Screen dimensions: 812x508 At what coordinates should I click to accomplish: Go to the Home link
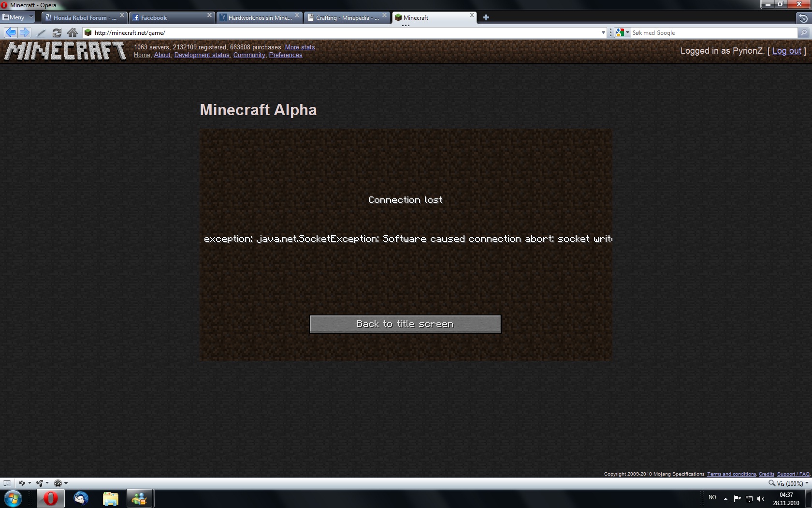click(142, 55)
